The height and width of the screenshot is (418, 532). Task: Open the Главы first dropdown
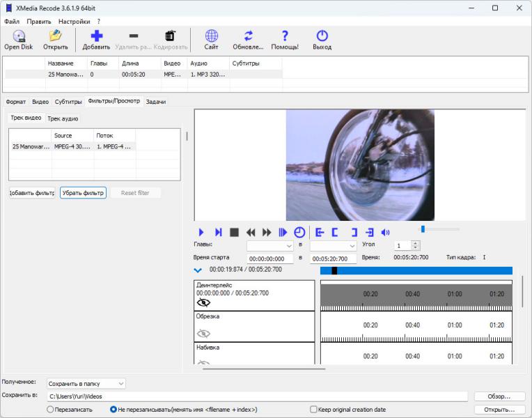270,246
